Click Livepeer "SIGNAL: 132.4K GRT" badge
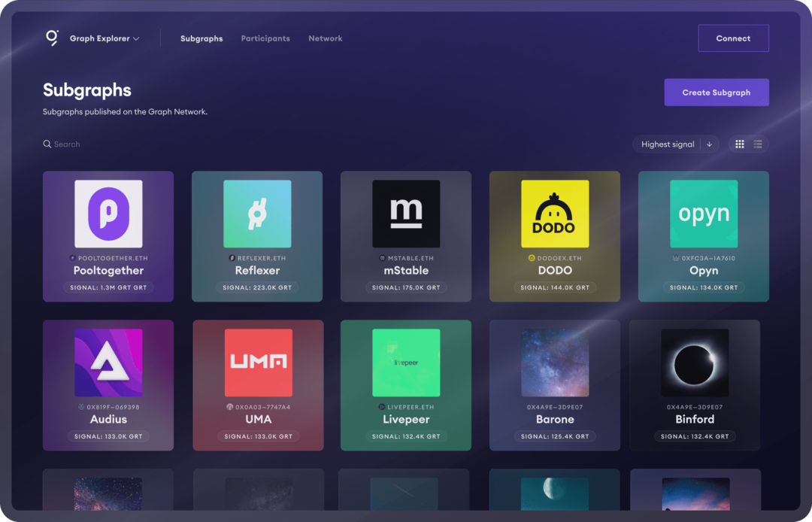Image resolution: width=812 pixels, height=522 pixels. (406, 436)
